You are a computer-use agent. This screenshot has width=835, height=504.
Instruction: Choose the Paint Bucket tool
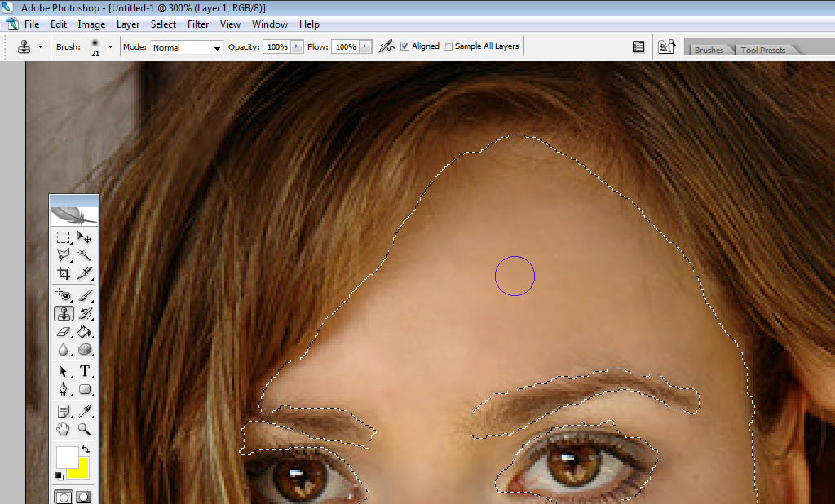[85, 332]
